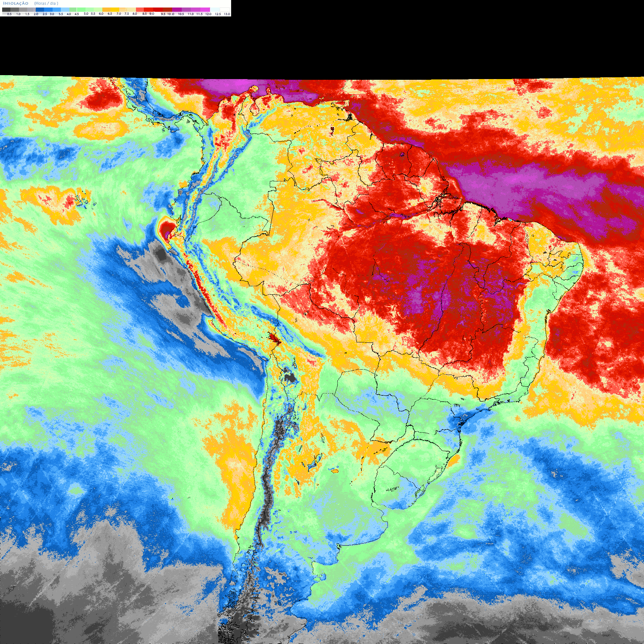Click the '11.0' legend value
This screenshot has height=644, width=644.
point(191,14)
